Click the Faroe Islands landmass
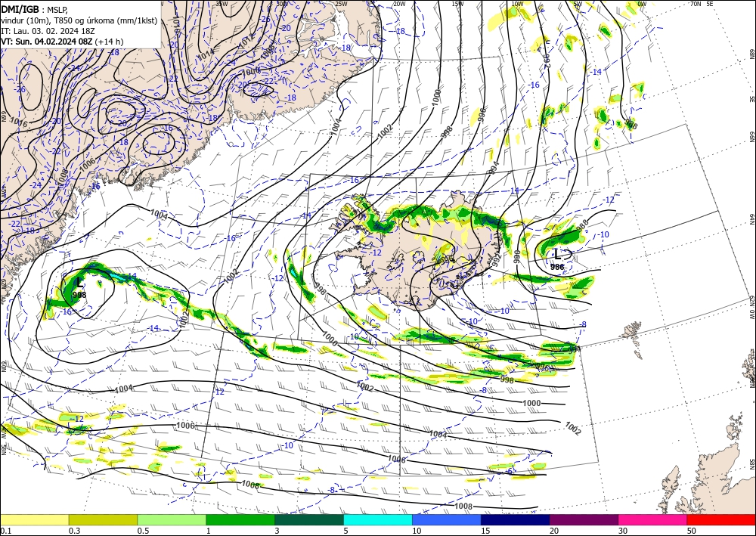Image resolution: width=756 pixels, height=536 pixels. click(x=631, y=332)
